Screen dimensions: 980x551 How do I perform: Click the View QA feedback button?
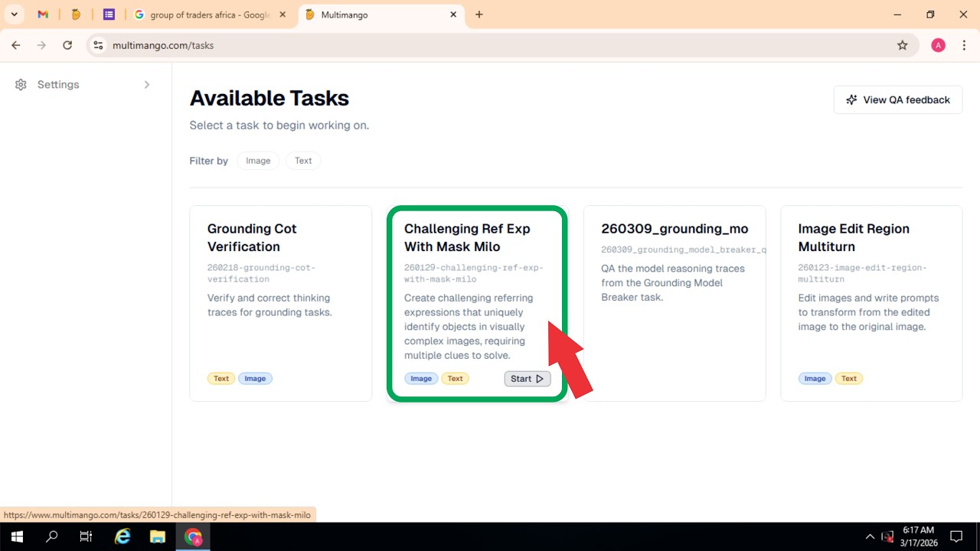[x=898, y=100]
